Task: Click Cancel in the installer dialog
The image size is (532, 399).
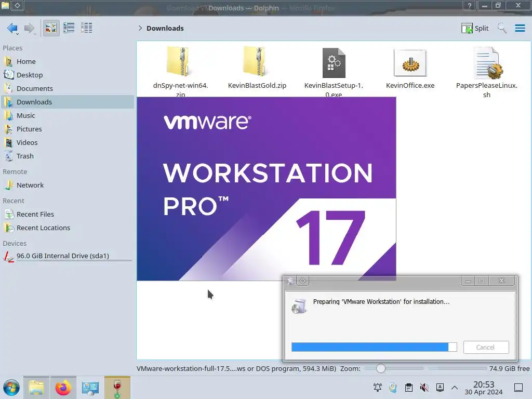Action: pos(486,347)
